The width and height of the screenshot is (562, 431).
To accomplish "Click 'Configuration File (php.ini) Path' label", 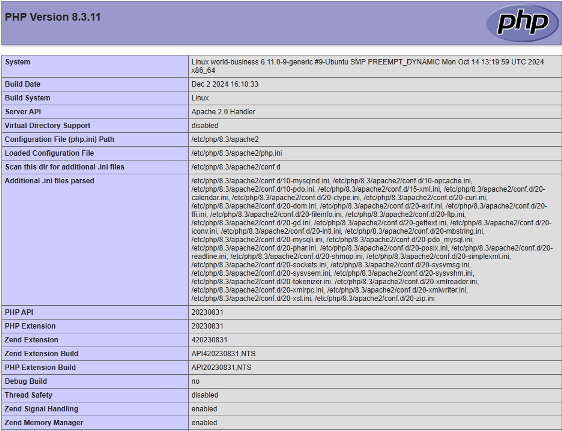I will 59,139.
